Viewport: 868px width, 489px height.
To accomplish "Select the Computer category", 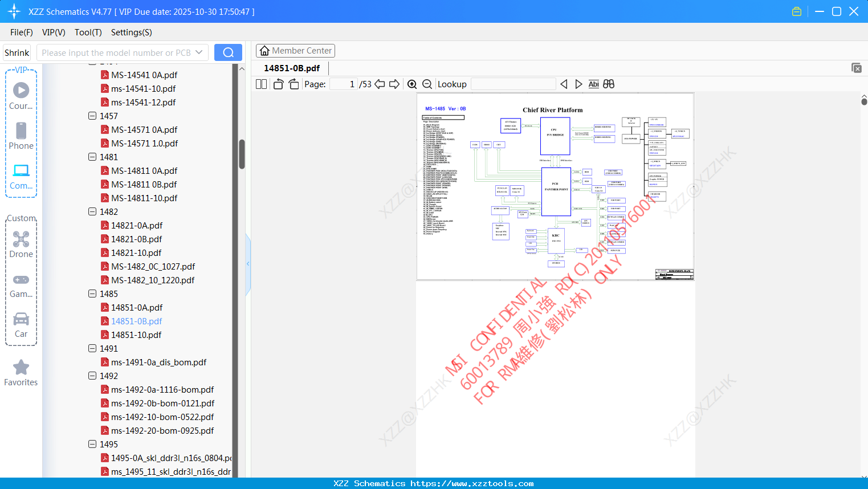I will tap(21, 176).
